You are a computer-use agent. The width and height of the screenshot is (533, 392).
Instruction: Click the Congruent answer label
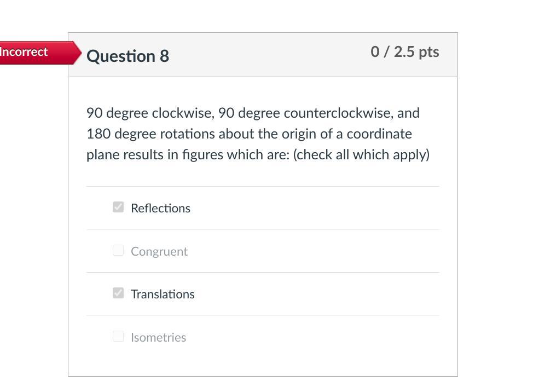click(x=159, y=251)
